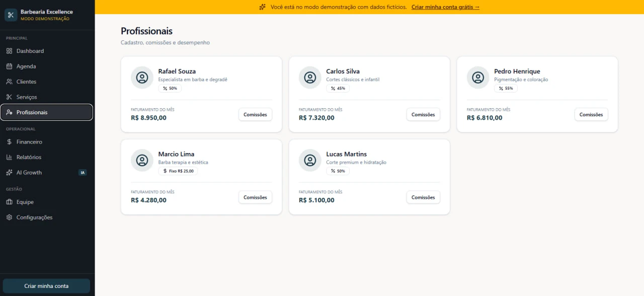
Task: Go to the Agenda section
Action: (x=47, y=66)
